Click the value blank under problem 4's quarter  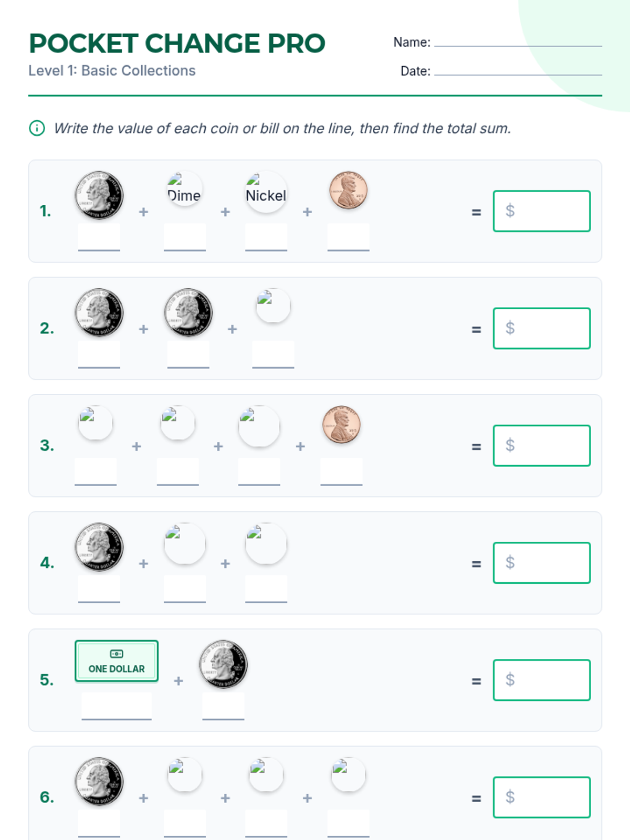99,589
